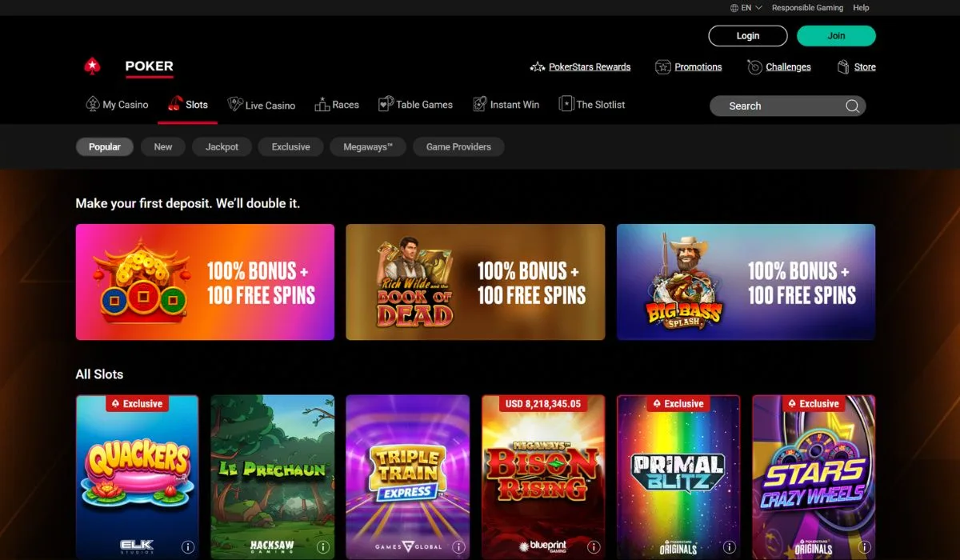Click the info icon on Triple Train Express
The image size is (960, 560).
458,547
